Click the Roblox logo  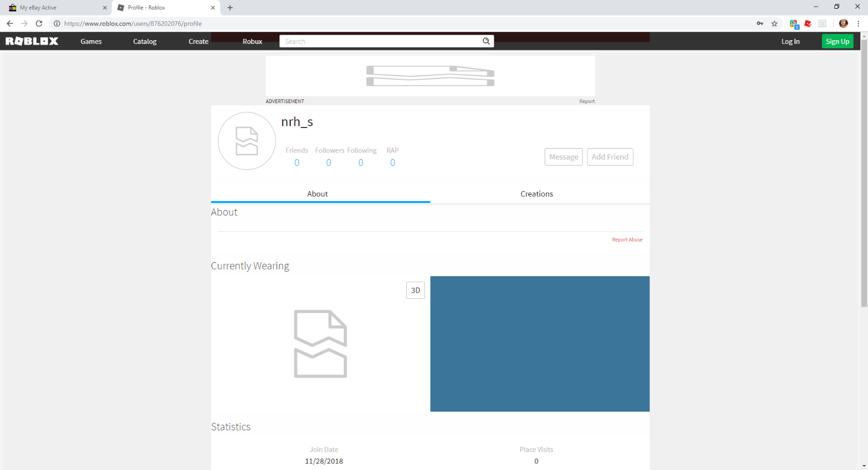32,41
